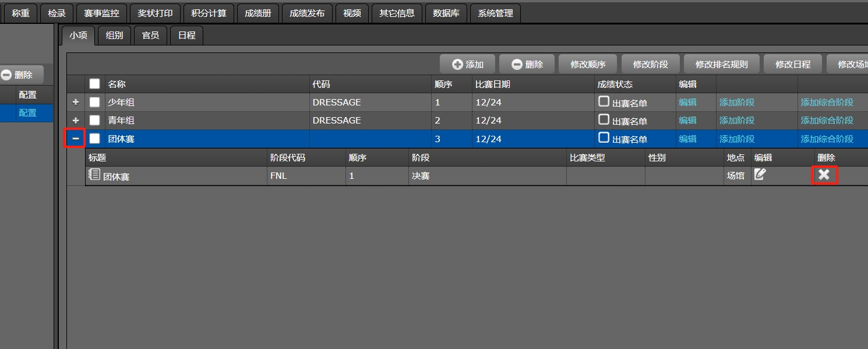868x349 pixels.
Task: Click the list icon beside 团体赛 title
Action: pos(94,174)
